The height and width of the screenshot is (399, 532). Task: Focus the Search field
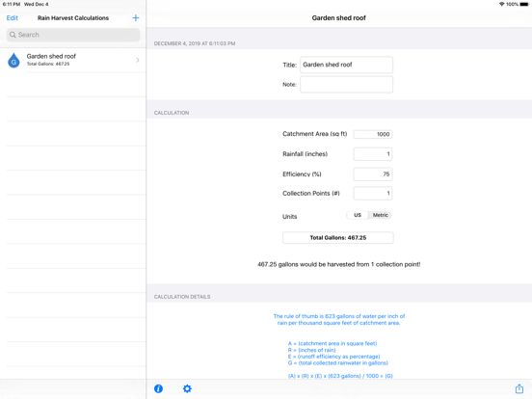click(73, 35)
